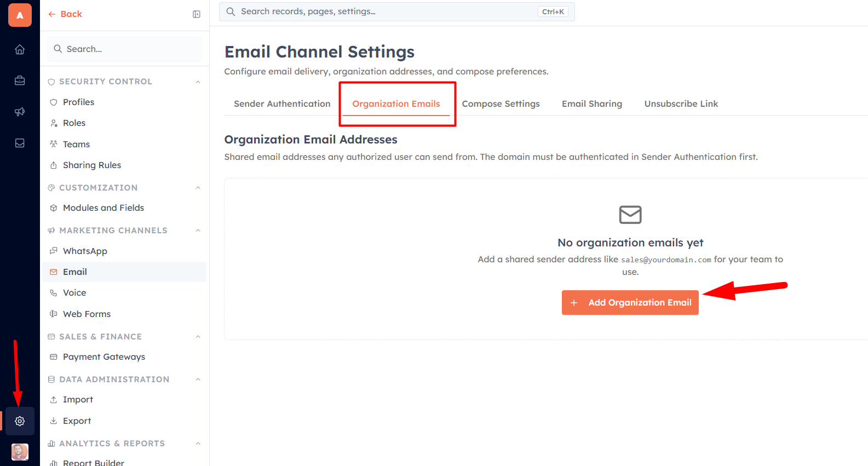
Task: Click the WhatsApp chat icon
Action: pyautogui.click(x=54, y=251)
